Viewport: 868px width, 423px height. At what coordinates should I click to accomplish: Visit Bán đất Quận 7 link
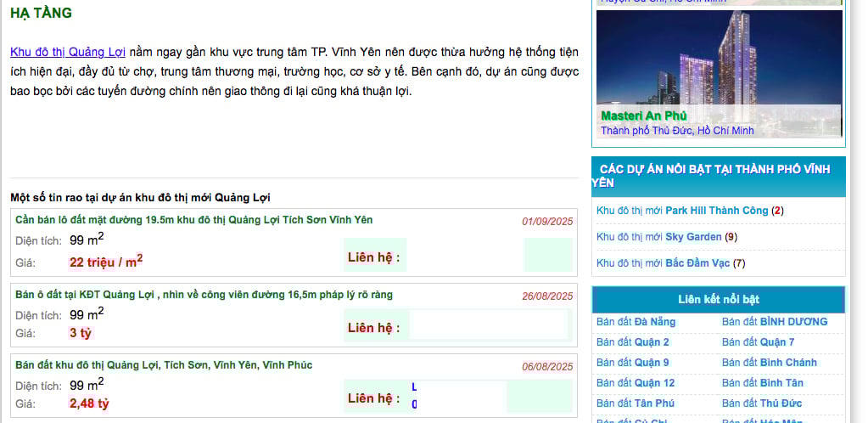(758, 342)
